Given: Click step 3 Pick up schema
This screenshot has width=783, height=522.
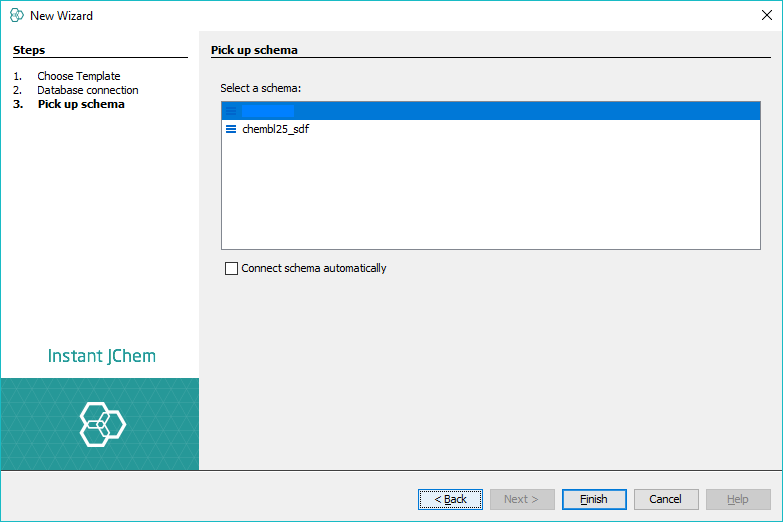Looking at the screenshot, I should [81, 104].
